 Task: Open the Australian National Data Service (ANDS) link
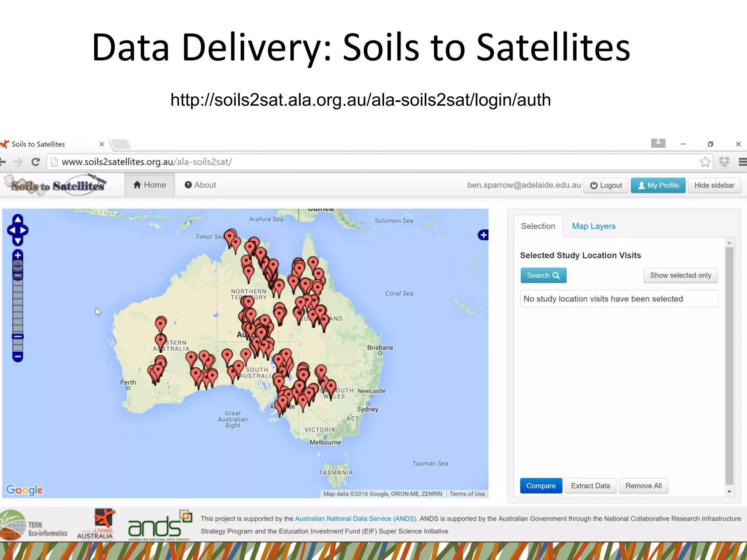click(x=355, y=518)
